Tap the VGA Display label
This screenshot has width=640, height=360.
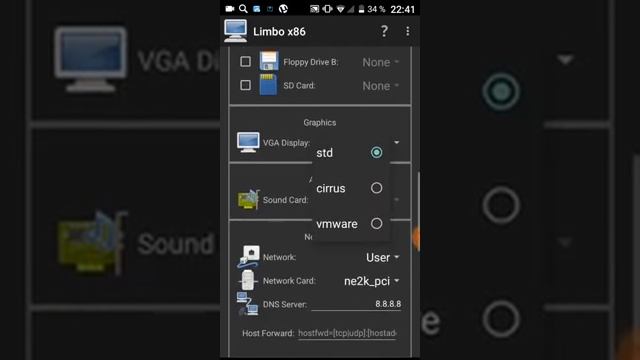click(286, 143)
